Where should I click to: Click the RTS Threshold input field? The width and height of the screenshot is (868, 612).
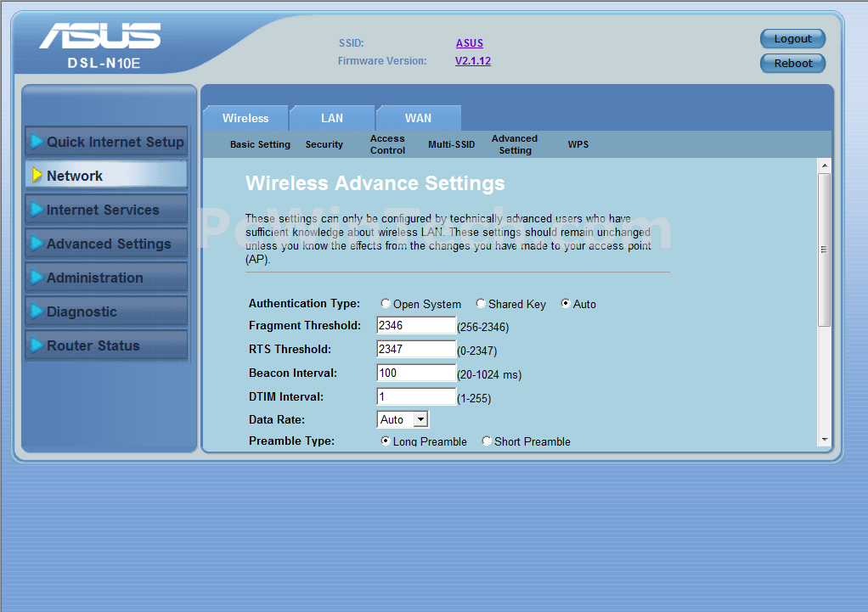[415, 349]
